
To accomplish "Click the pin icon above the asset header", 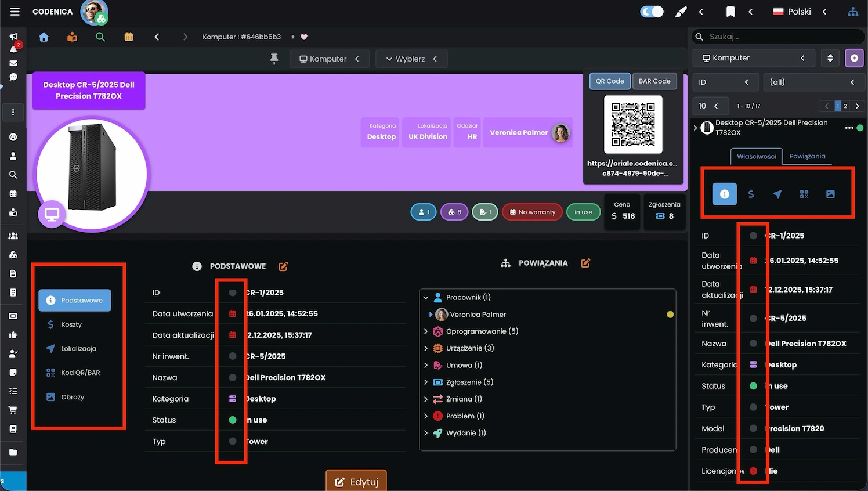I will (274, 59).
